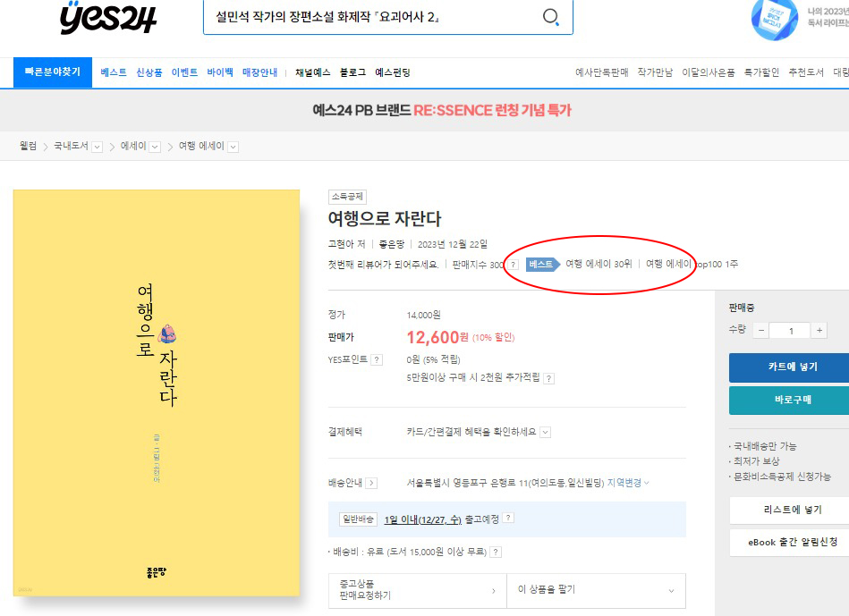Click 국내도서 breadcrumb text

tap(71, 146)
